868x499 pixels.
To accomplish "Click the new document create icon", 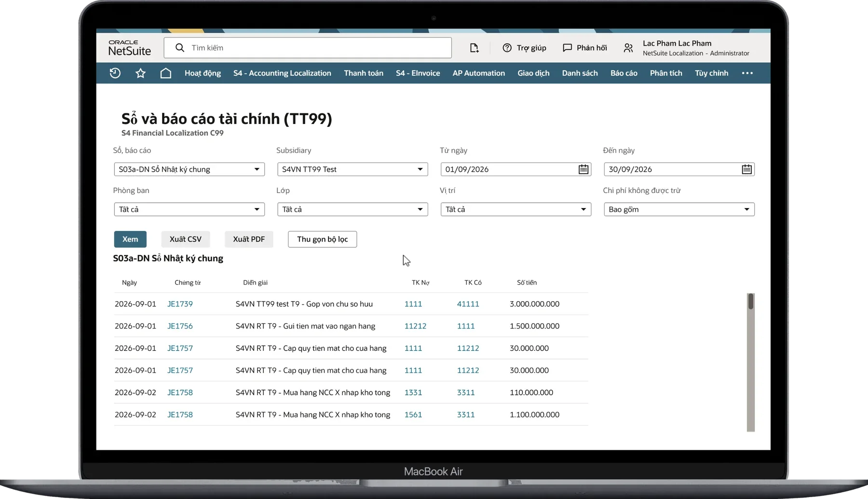I will (474, 48).
